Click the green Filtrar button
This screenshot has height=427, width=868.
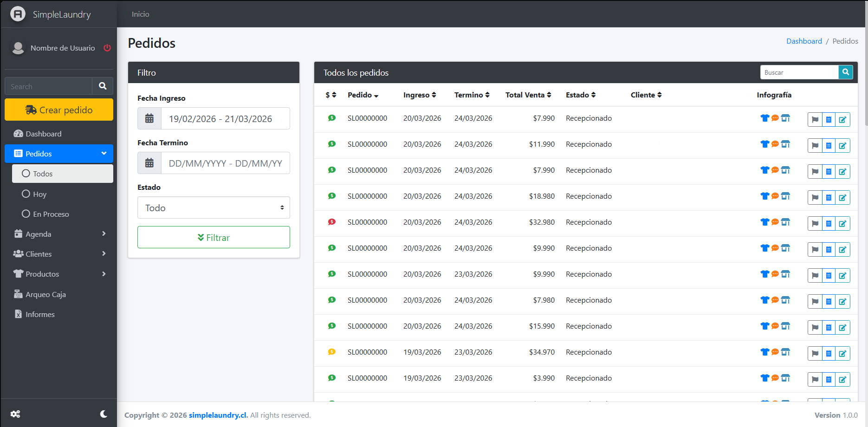214,238
